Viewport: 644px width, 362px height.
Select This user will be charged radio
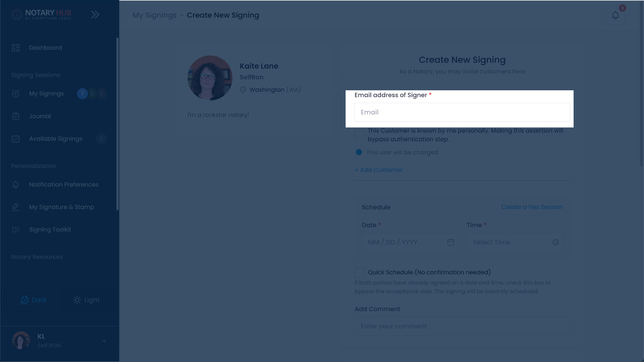[x=359, y=152]
